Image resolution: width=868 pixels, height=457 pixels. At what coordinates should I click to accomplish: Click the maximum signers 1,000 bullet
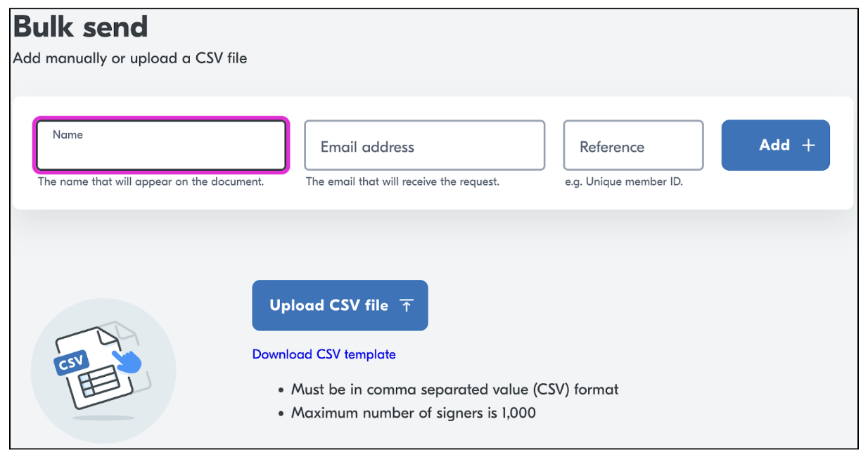pyautogui.click(x=413, y=413)
